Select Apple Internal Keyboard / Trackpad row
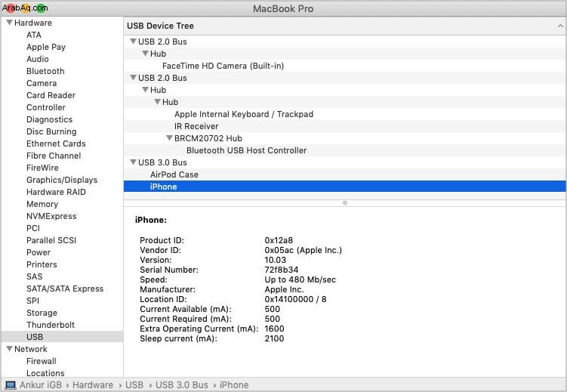Screen dimensions: 567x392 coord(244,114)
